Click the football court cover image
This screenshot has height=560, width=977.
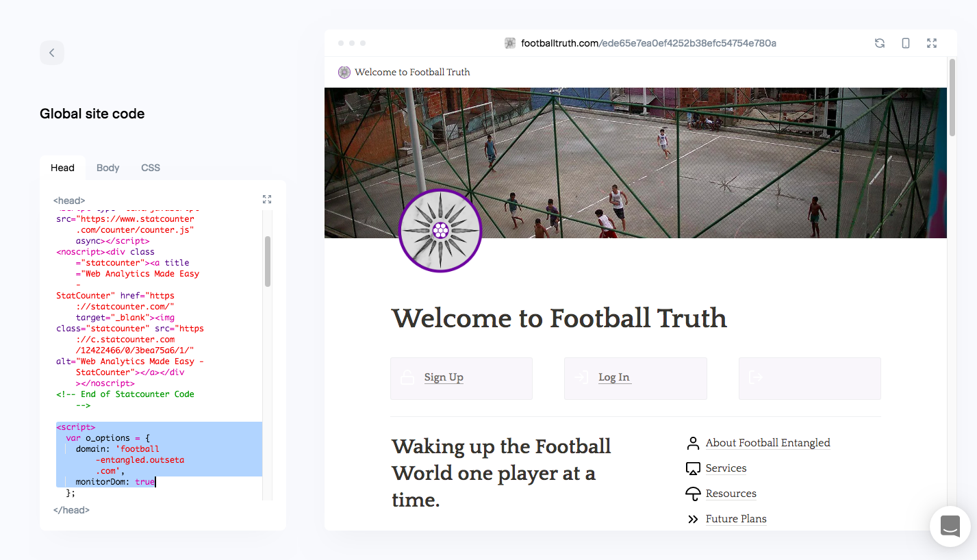click(635, 163)
